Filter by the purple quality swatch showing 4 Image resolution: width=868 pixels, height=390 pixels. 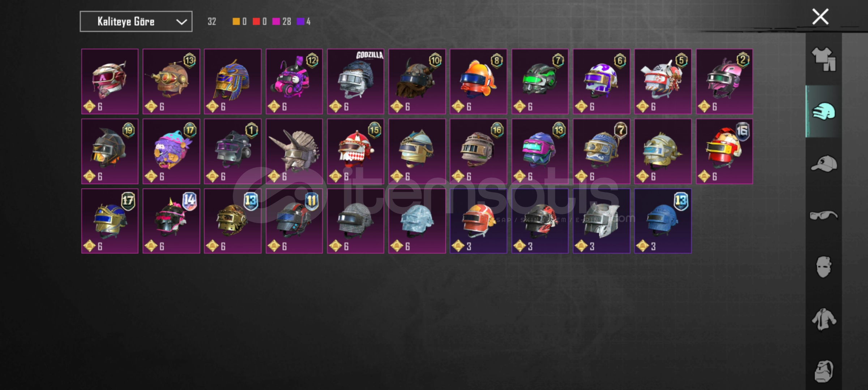(303, 22)
